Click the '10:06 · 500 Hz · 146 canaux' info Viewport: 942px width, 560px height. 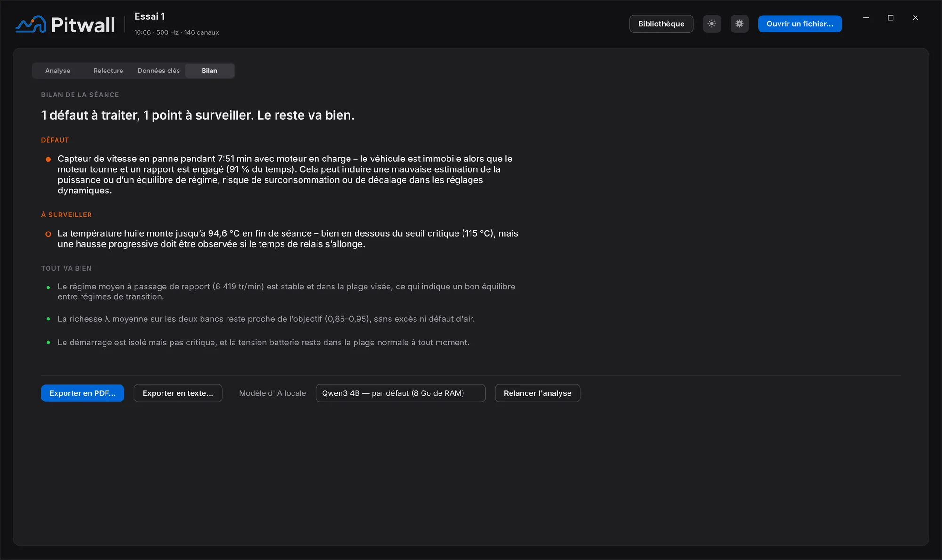(x=177, y=32)
